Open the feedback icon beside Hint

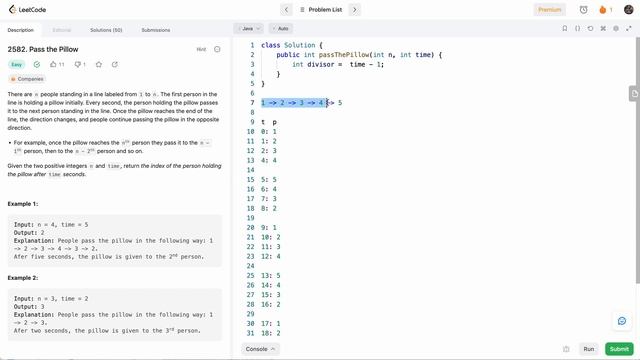pos(217,49)
